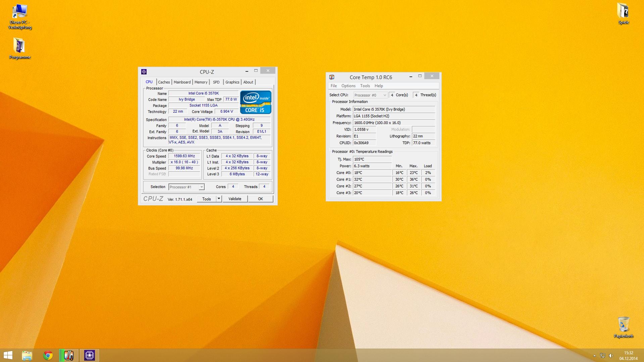Image resolution: width=644 pixels, height=362 pixels.
Task: Click the Code Name value Ivy Bridge
Action: (187, 100)
